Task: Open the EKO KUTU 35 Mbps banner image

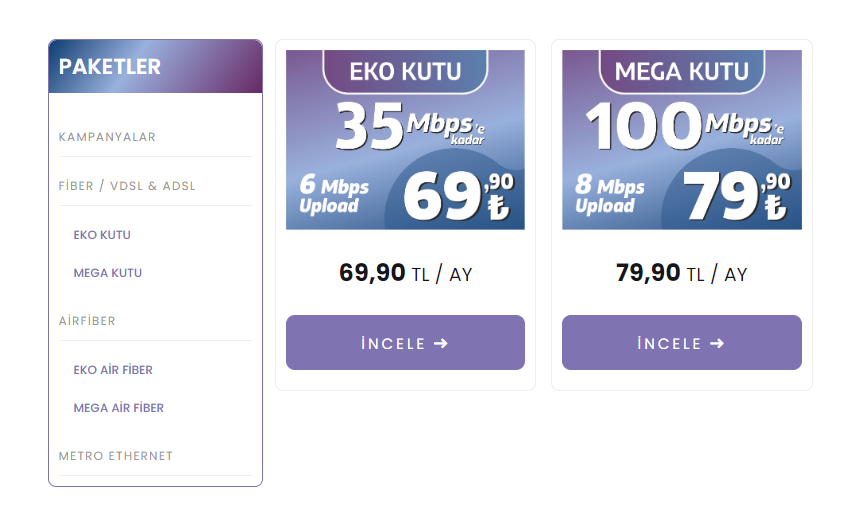Action: point(405,140)
